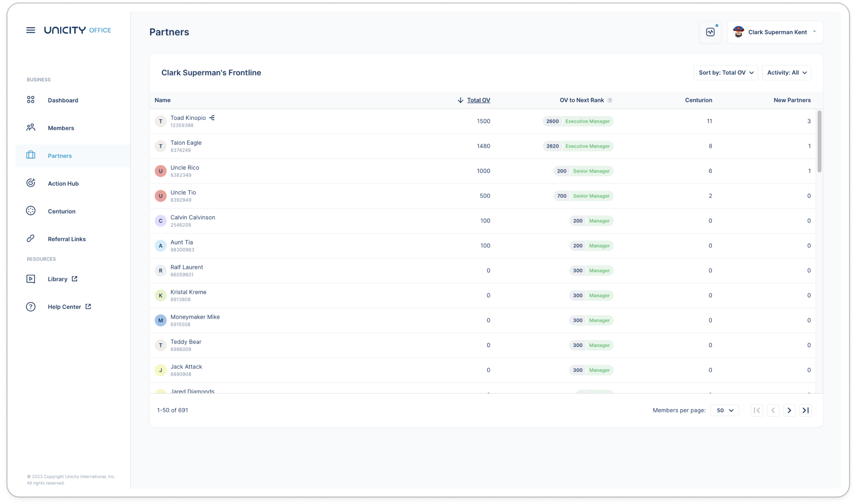The width and height of the screenshot is (855, 504).
Task: Click the Unicity Office logo
Action: [x=78, y=30]
